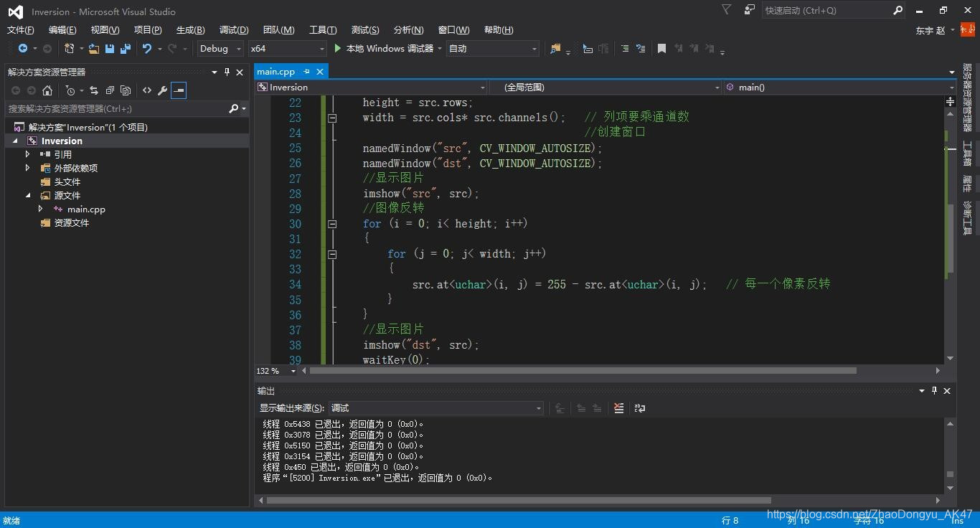Open Properties wrench icon in Solution Explorer

[x=163, y=90]
